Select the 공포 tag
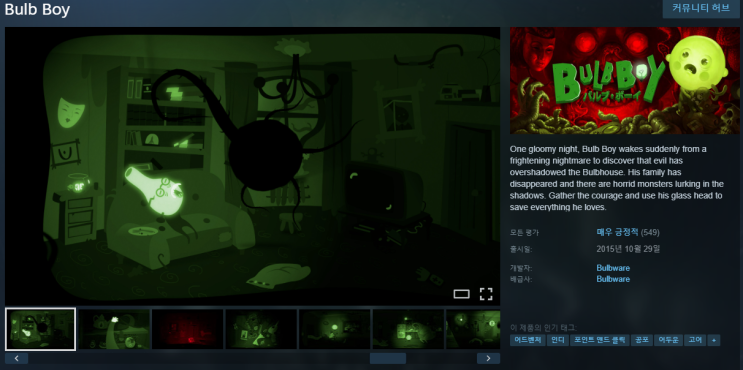743x370 pixels. click(x=642, y=340)
